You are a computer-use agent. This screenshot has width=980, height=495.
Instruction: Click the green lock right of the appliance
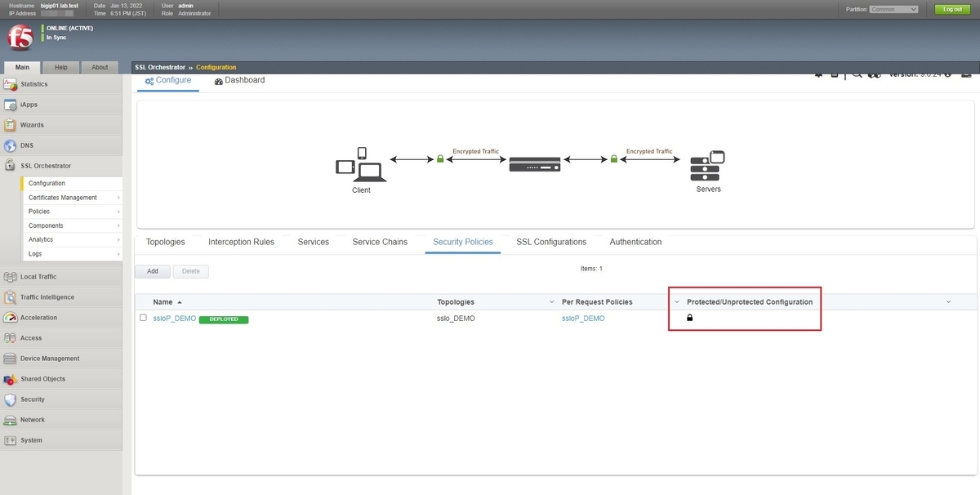(614, 159)
